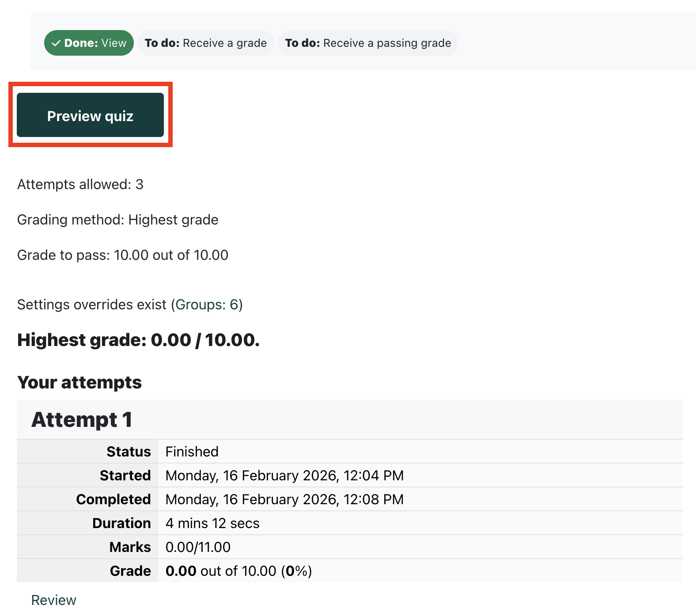Click the Settings overrides exist text

92,304
